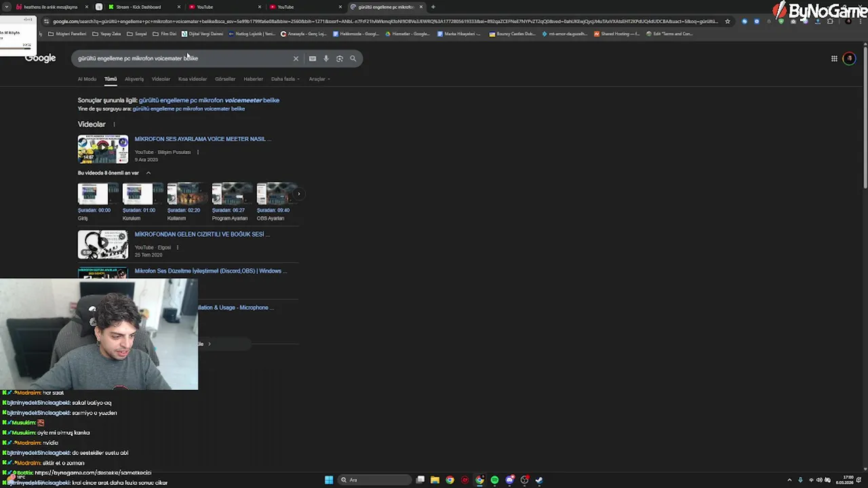
Task: Open Spotify from the taskbar
Action: coord(494,480)
